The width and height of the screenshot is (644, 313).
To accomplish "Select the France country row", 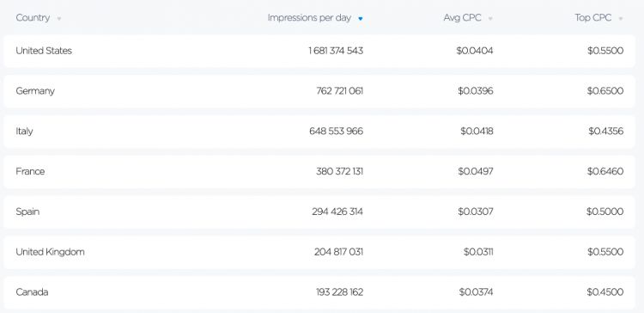I will [319, 172].
